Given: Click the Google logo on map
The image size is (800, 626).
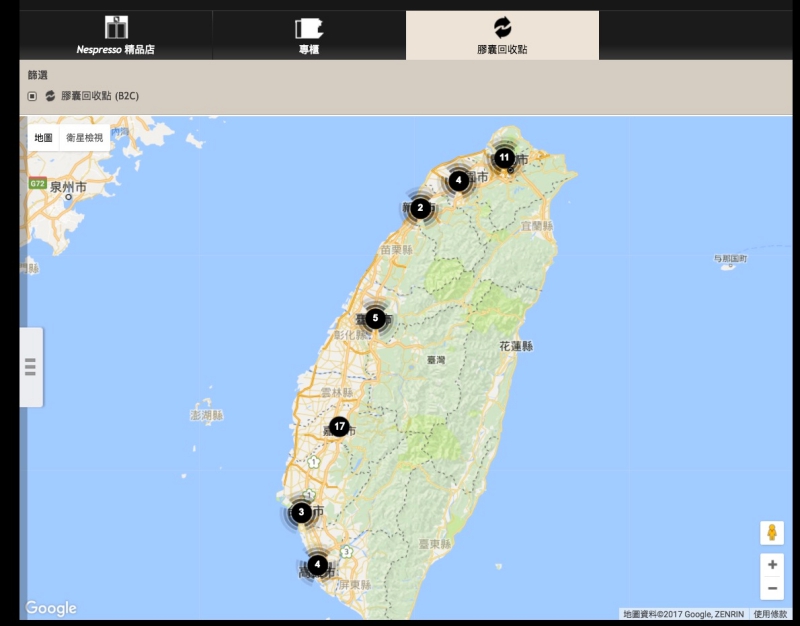Looking at the screenshot, I should 51,608.
